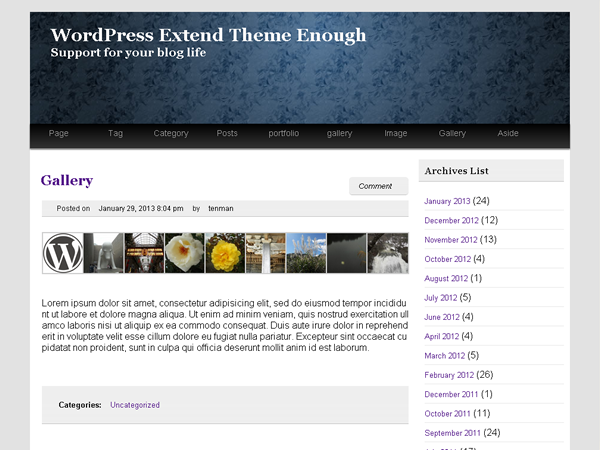Open the Gallery post title link
This screenshot has height=450, width=600.
67,180
